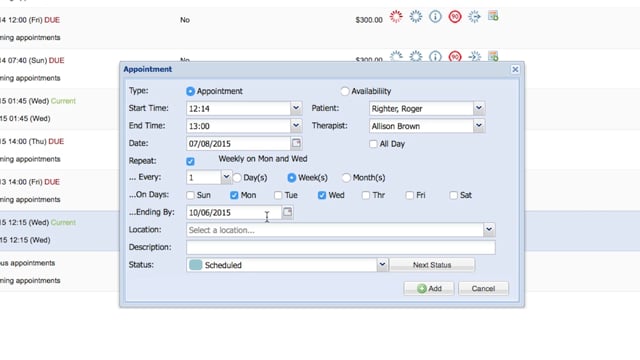Image resolution: width=640 pixels, height=360 pixels.
Task: Click the Start Time field 12:14
Action: pyautogui.click(x=238, y=109)
